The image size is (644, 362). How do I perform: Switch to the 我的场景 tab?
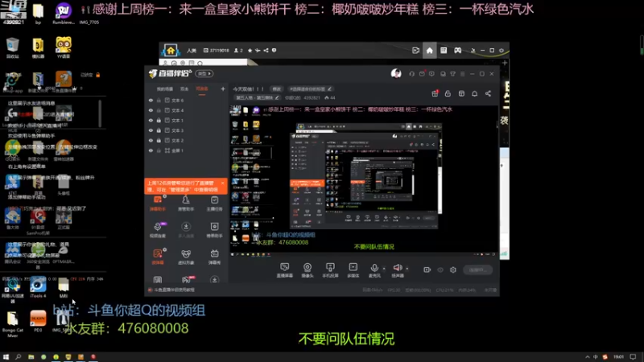click(165, 88)
